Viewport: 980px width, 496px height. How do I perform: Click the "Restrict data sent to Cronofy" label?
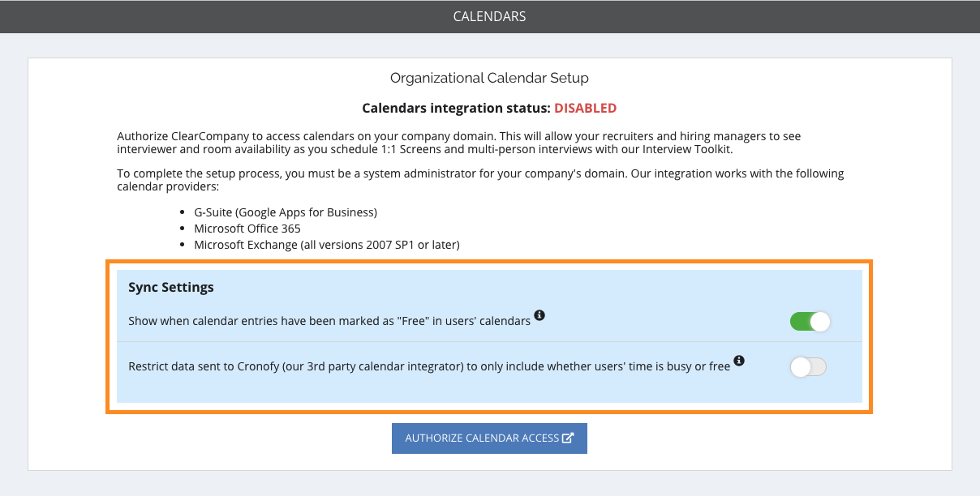[x=428, y=366]
